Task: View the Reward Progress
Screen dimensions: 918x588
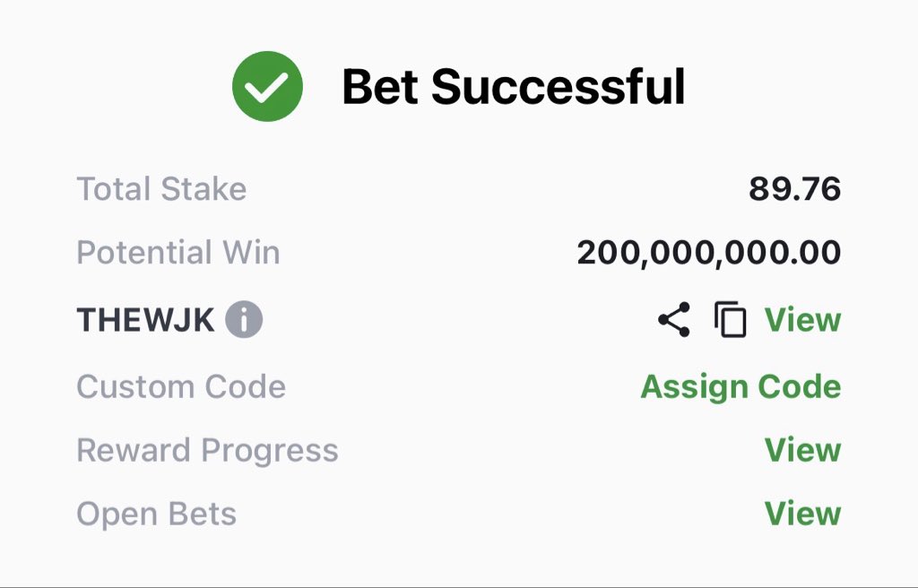Action: tap(802, 450)
